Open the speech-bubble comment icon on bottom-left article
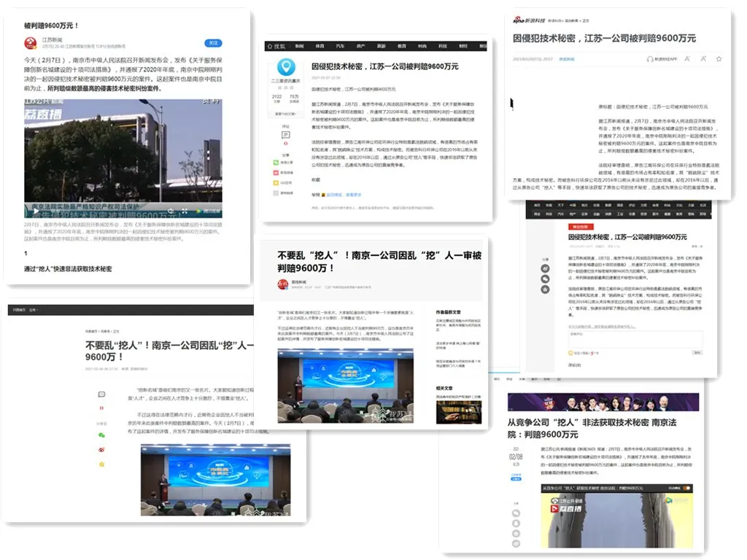This screenshot has width=747, height=560. (x=101, y=394)
